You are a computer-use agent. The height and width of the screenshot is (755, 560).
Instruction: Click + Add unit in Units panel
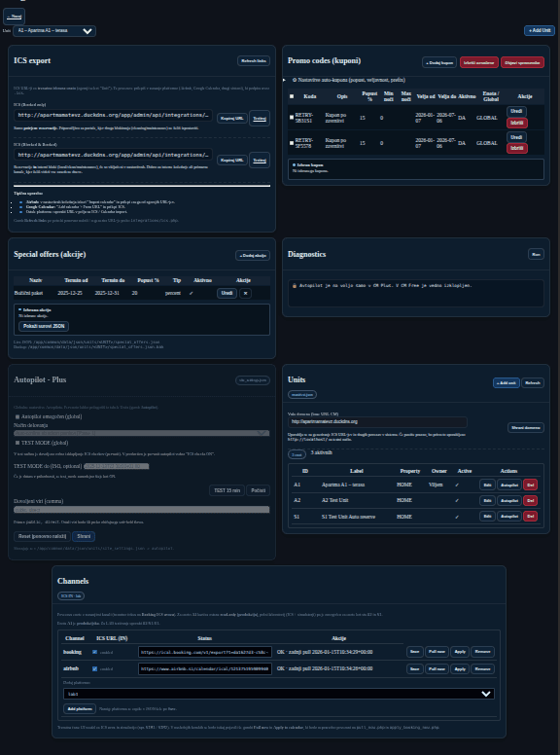pos(507,382)
